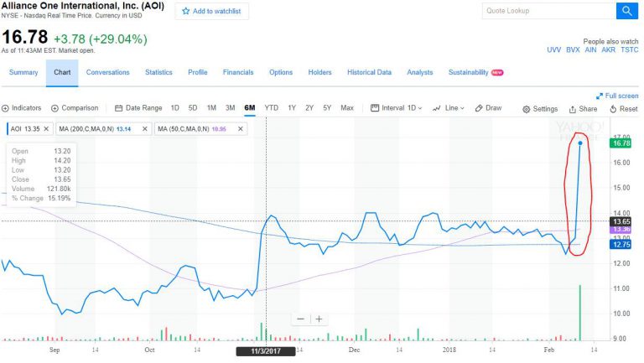Open the Comparison plus button
The image size is (644, 363).
tap(55, 108)
